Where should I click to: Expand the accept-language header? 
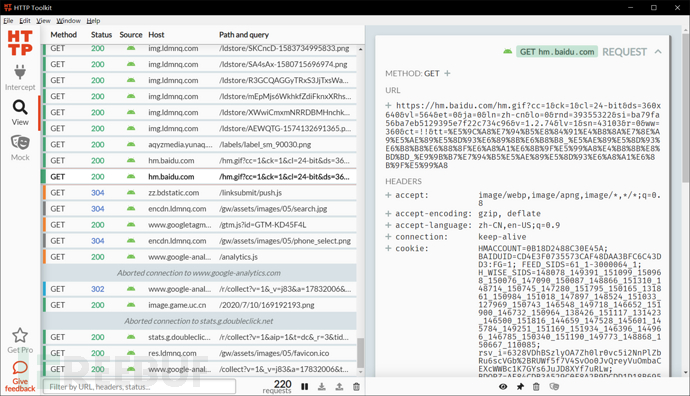(389, 225)
